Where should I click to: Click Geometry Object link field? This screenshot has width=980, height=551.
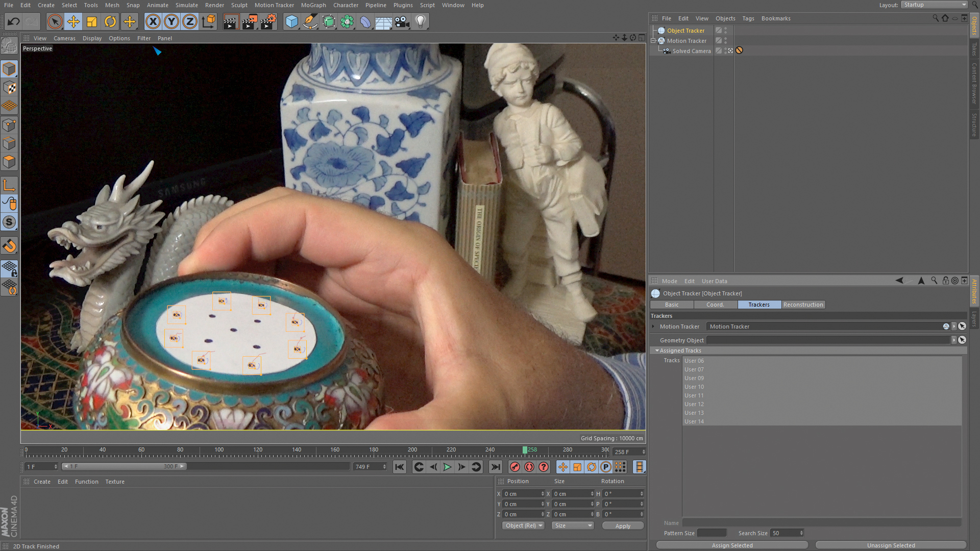pyautogui.click(x=828, y=340)
